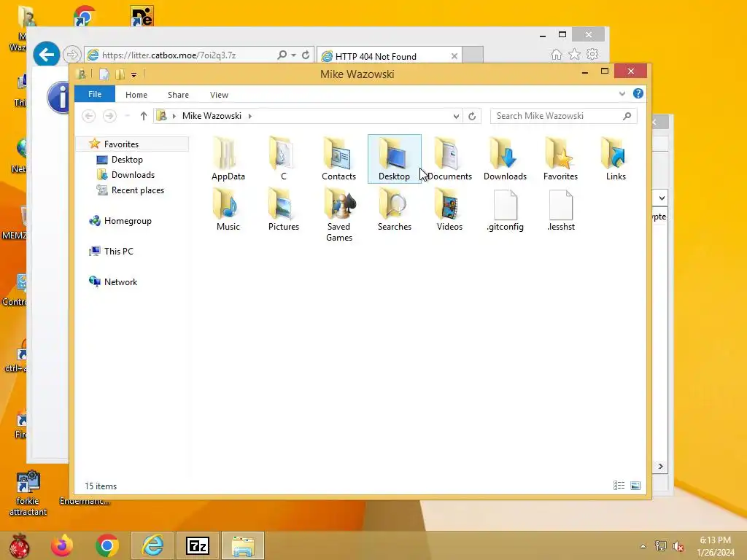Screen dimensions: 747x560
Task: Open the recent locations dropdown arrow
Action: (x=127, y=116)
